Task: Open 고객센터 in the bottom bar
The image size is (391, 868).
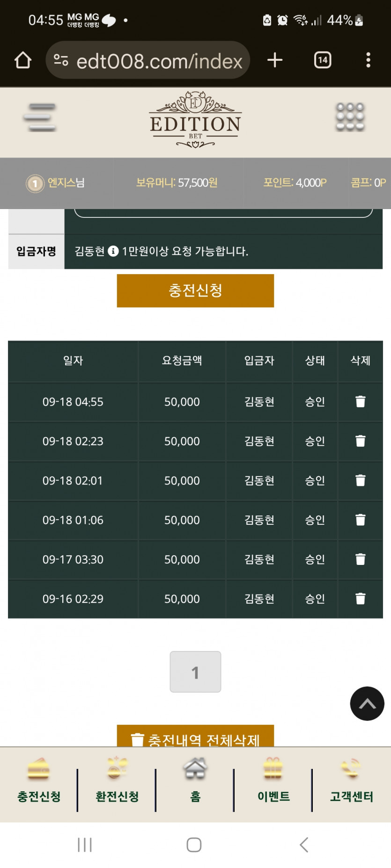Action: click(351, 781)
